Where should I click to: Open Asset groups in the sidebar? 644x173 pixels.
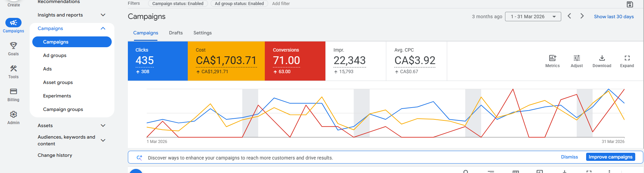click(58, 82)
